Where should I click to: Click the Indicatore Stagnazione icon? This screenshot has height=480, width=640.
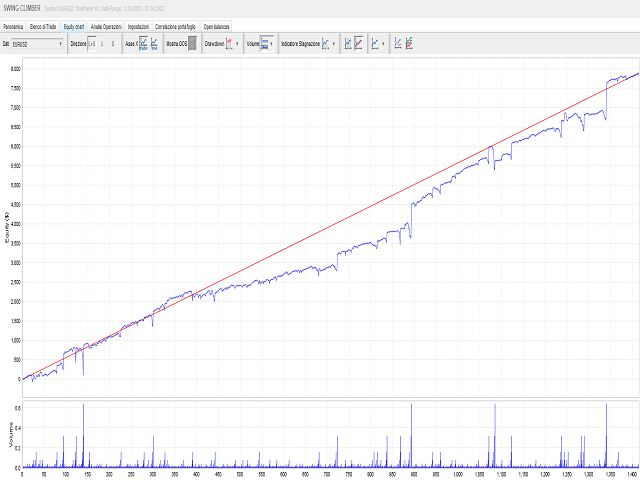(x=325, y=44)
